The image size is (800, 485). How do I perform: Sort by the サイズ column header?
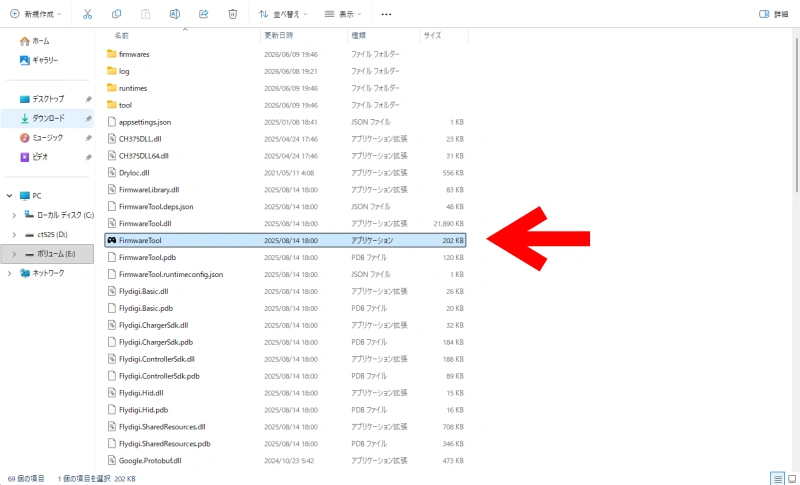(x=433, y=35)
